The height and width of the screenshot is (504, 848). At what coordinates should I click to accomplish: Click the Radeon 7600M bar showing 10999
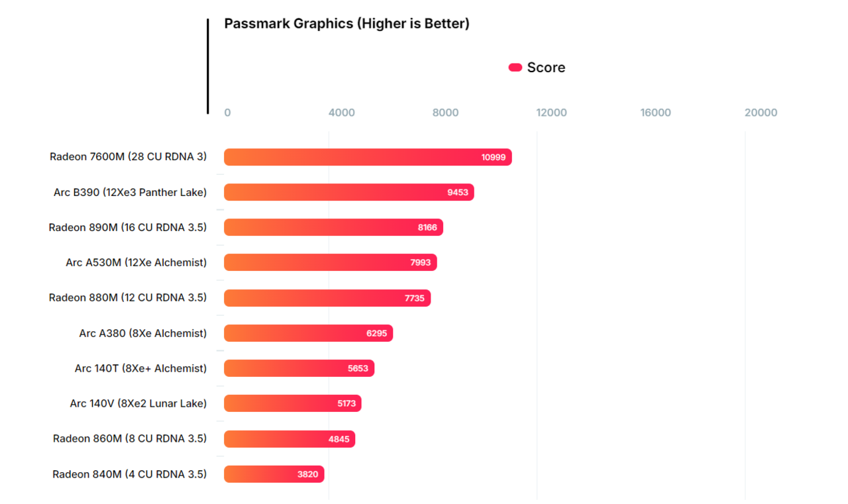368,157
